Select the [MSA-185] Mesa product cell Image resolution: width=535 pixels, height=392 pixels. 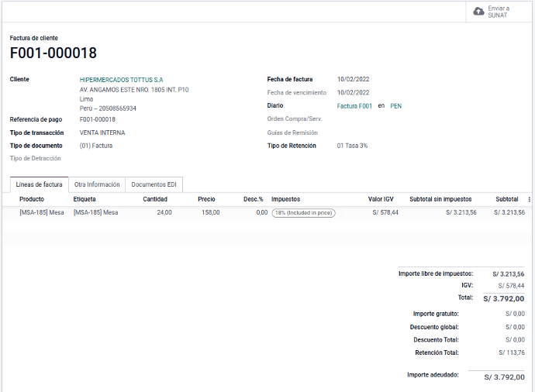pos(42,212)
